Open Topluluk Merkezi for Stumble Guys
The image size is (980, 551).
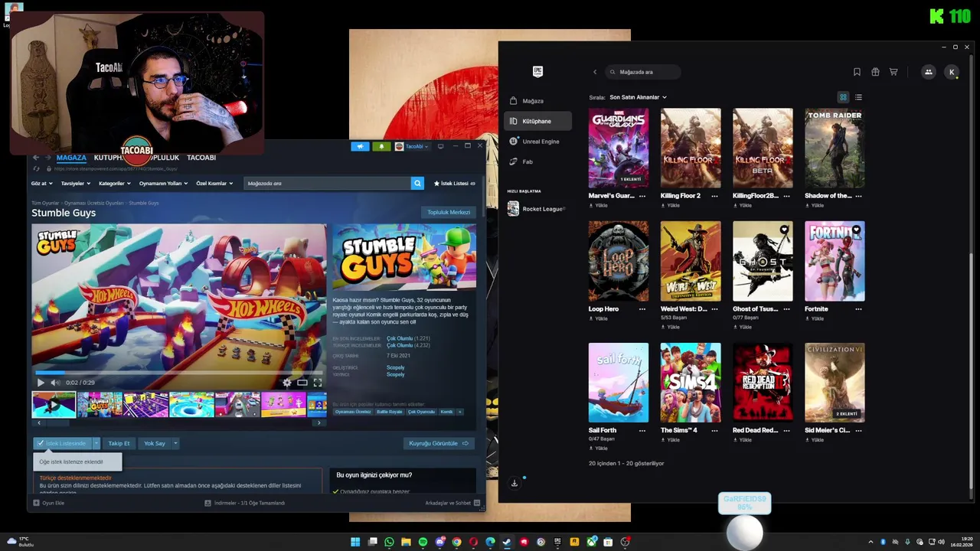[x=449, y=212]
